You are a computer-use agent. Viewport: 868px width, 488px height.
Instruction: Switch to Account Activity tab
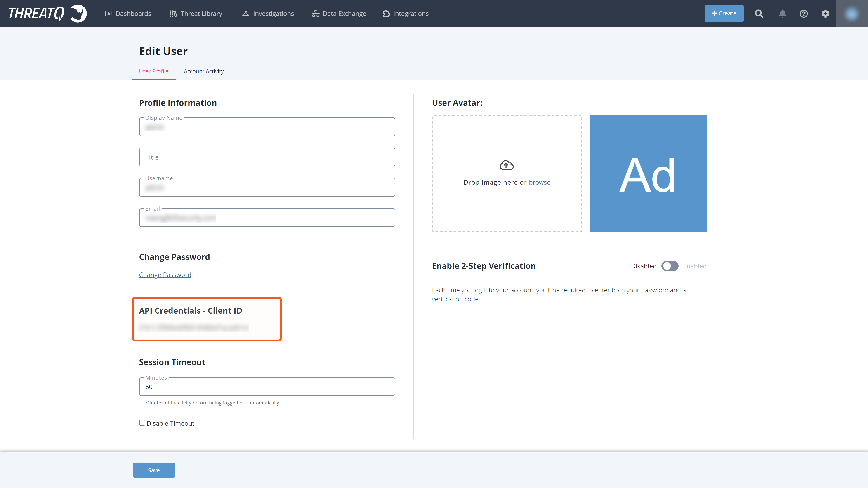[x=203, y=71]
